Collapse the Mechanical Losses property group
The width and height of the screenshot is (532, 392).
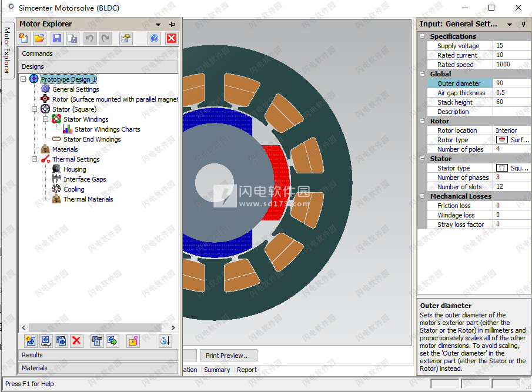423,196
